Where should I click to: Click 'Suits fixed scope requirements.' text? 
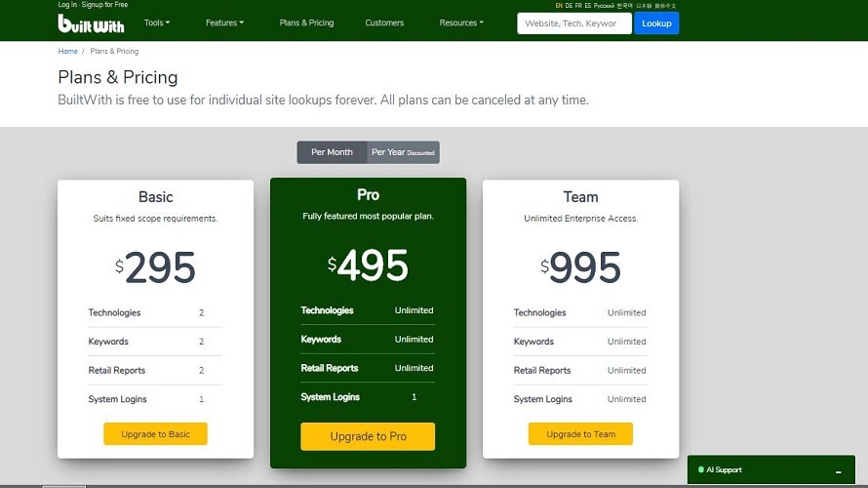[155, 219]
